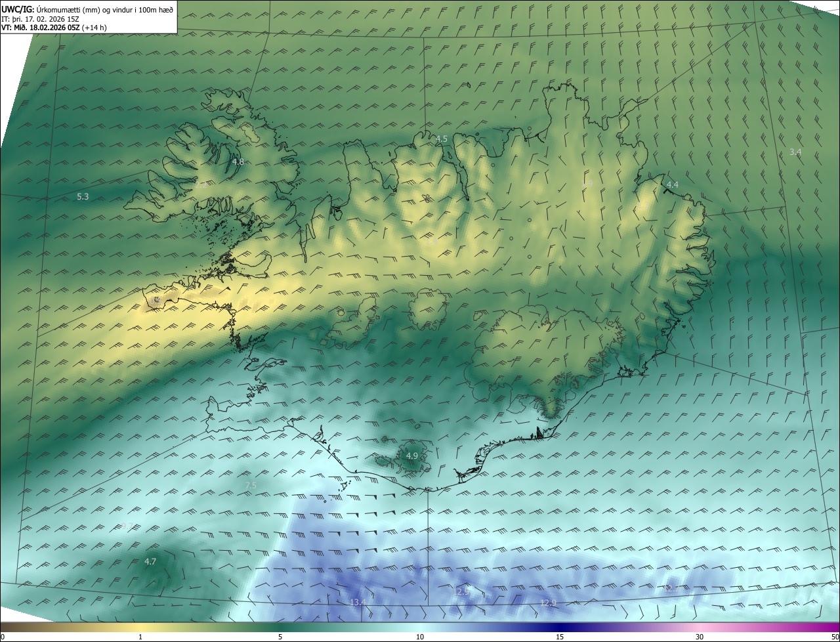This screenshot has height=642, width=840.
Task: Click the '4.7' value in the dark green patch
Action: [x=150, y=561]
